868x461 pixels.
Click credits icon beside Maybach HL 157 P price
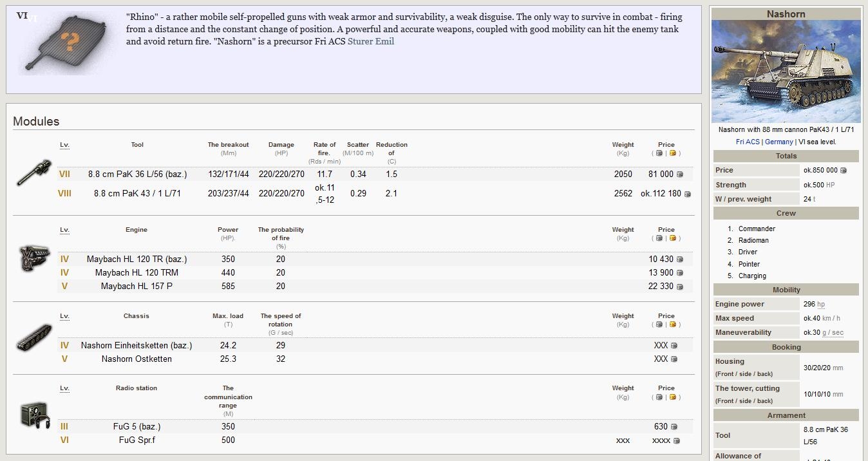point(680,287)
